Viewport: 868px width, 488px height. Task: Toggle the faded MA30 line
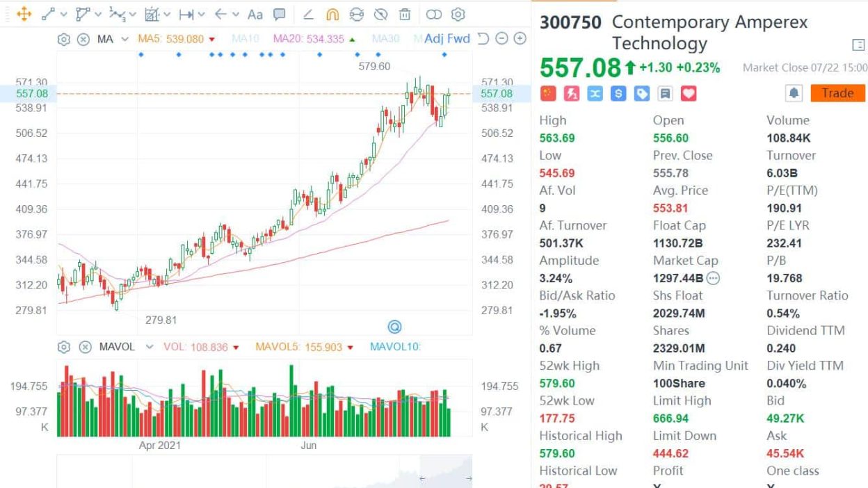pyautogui.click(x=386, y=39)
